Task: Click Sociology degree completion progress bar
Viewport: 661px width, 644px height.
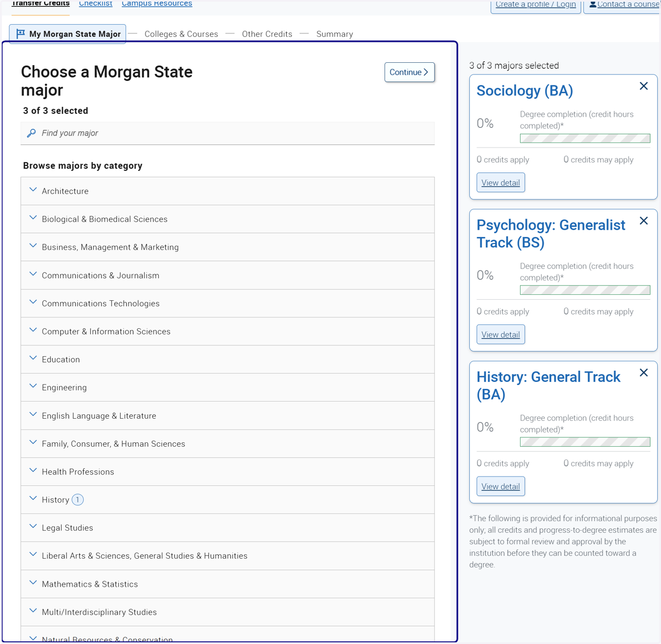Action: [x=585, y=138]
